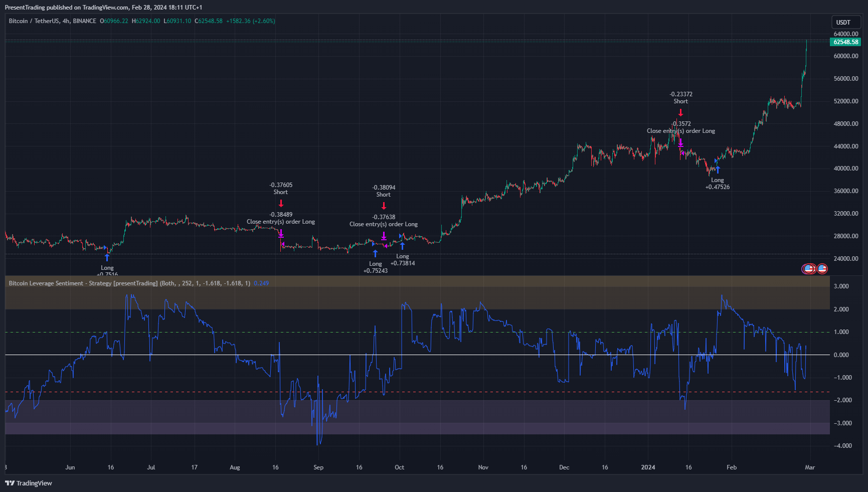Click the Aug label on time axis
Screen dimensions: 868x492
235,467
